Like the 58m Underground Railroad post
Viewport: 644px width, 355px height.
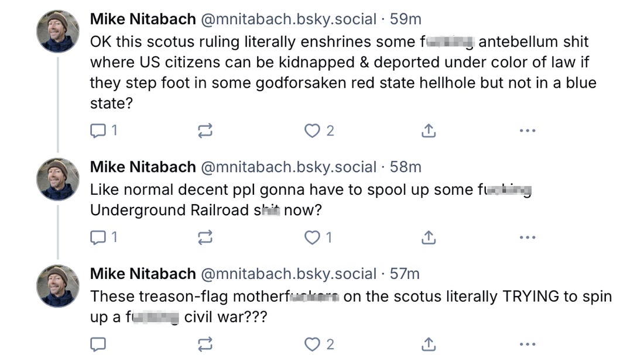pos(314,237)
